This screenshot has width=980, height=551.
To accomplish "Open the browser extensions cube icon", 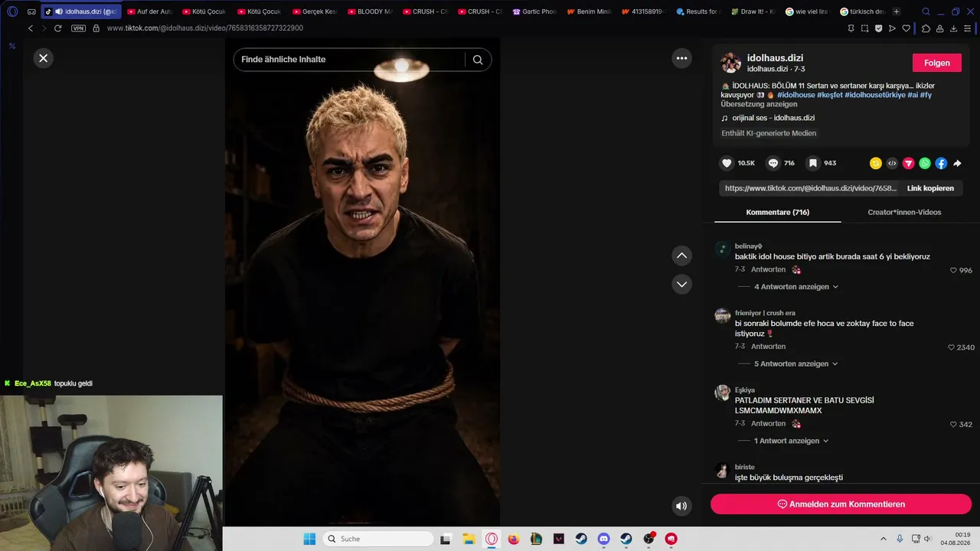I will coord(926,28).
